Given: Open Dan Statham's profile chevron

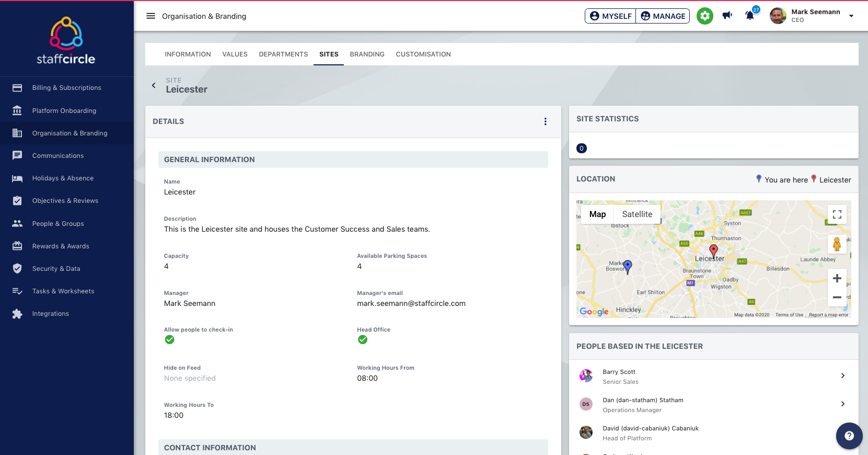Looking at the screenshot, I should [x=842, y=404].
